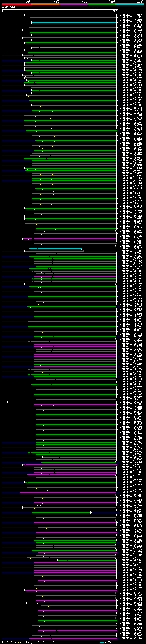The width and height of the screenshot is (146, 644).
Task: Open hit UniRef100_B0XDK4
Action: coord(131,299)
